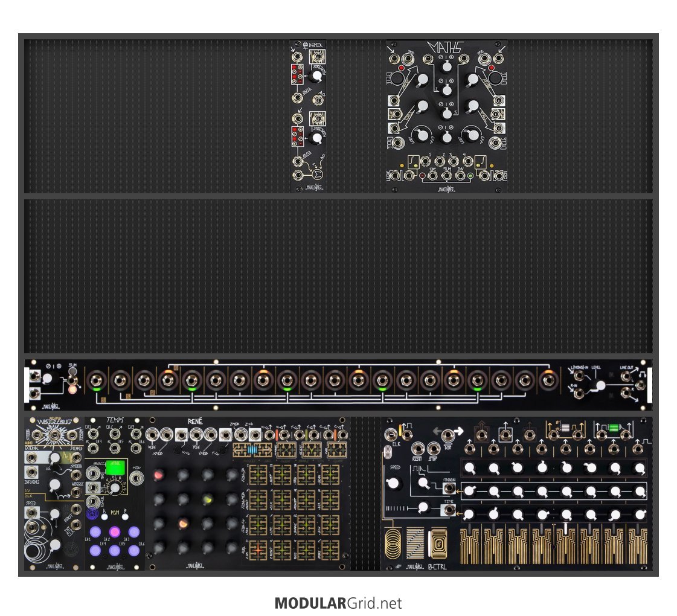Click the SUM output jack on Maths
The image size is (677, 616).
click(x=446, y=176)
